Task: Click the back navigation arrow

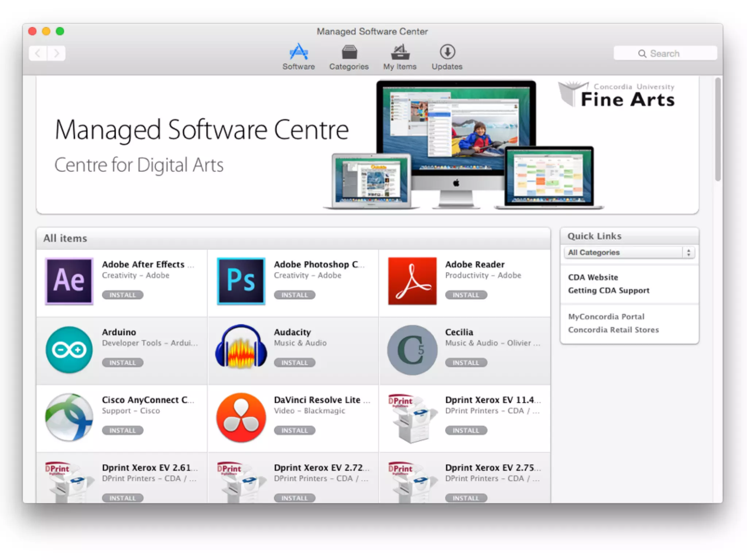Action: (x=38, y=54)
